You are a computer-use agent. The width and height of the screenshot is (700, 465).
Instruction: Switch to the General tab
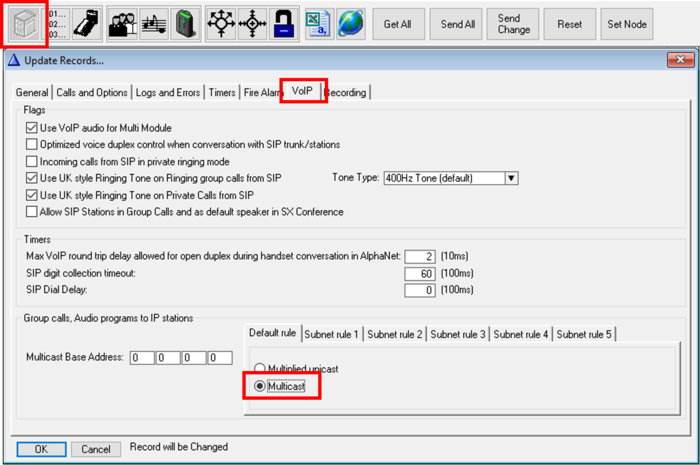coord(32,92)
